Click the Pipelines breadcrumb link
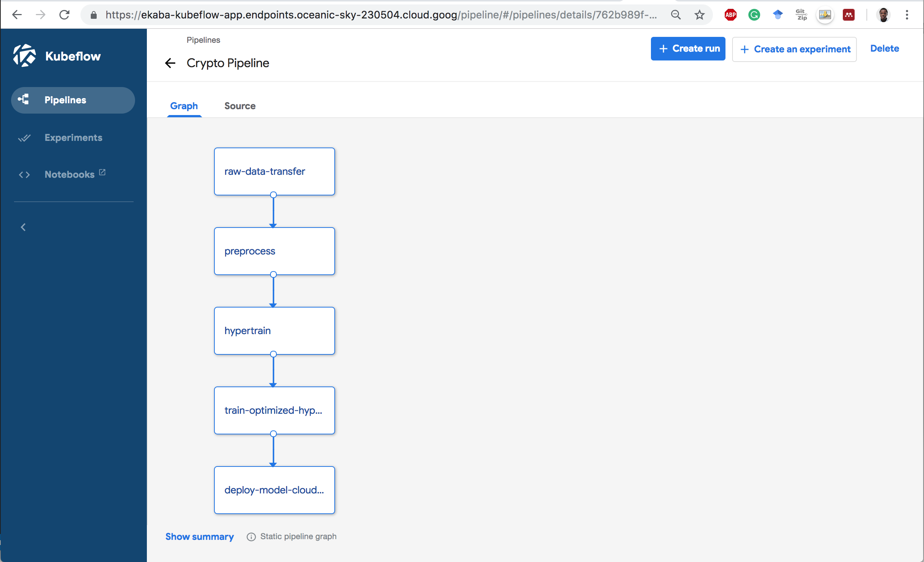 [203, 39]
